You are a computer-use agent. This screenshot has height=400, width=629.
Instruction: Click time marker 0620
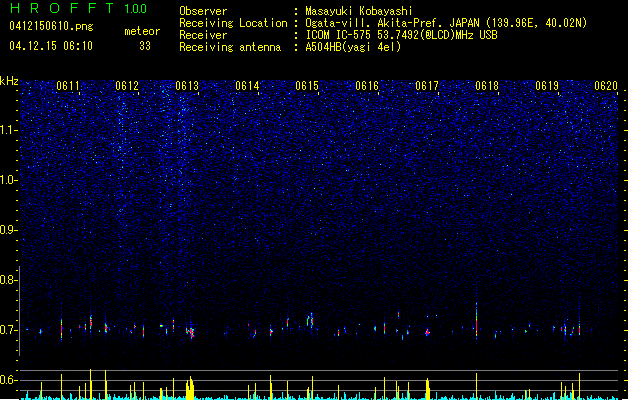606,86
